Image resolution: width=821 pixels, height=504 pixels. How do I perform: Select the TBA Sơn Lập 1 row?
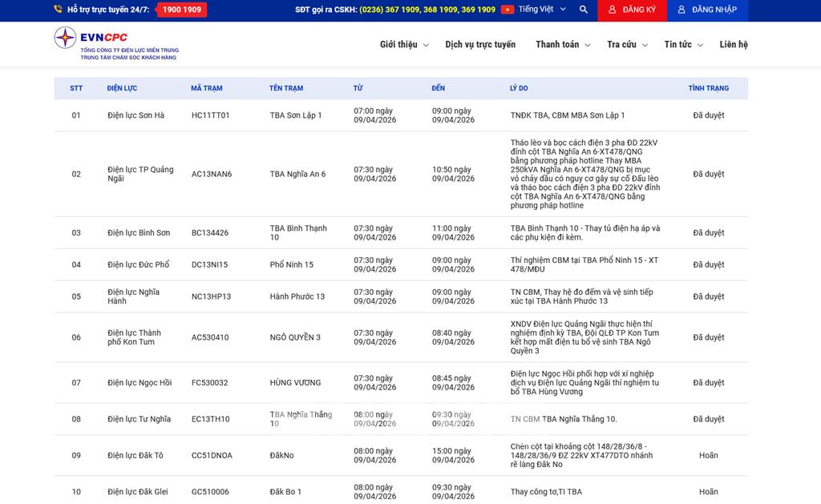296,115
